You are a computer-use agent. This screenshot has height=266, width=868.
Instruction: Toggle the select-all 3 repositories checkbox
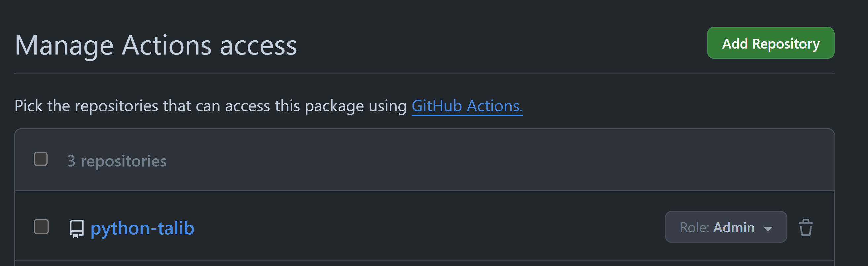[41, 159]
